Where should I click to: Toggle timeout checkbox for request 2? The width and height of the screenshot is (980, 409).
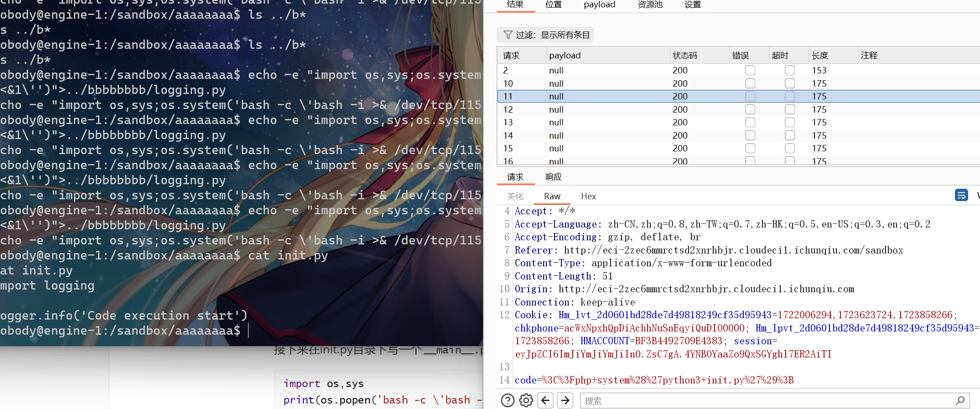(x=790, y=70)
